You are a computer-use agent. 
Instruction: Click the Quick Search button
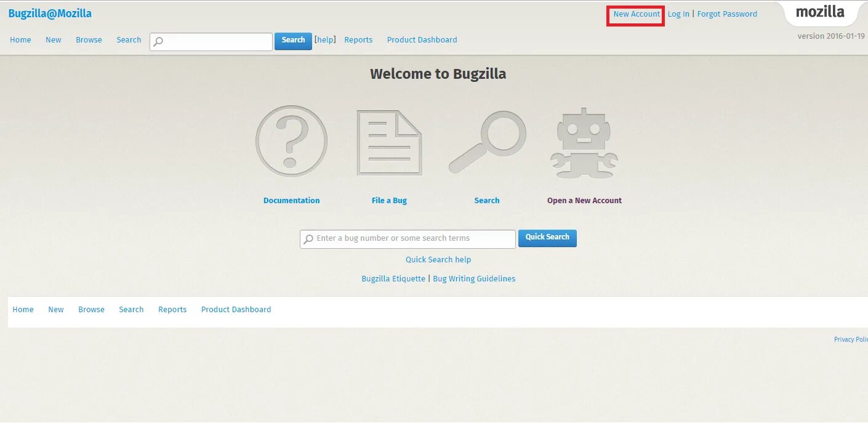(547, 238)
